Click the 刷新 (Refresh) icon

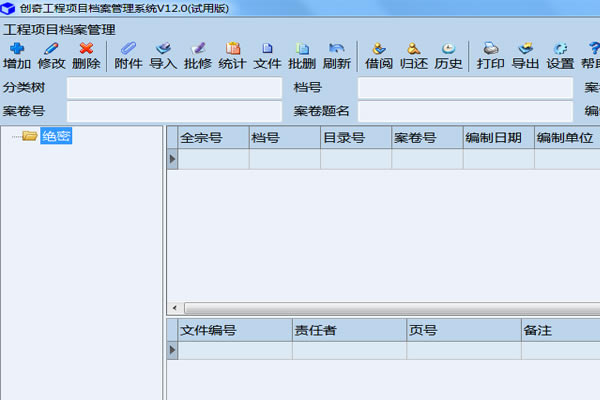(x=336, y=55)
